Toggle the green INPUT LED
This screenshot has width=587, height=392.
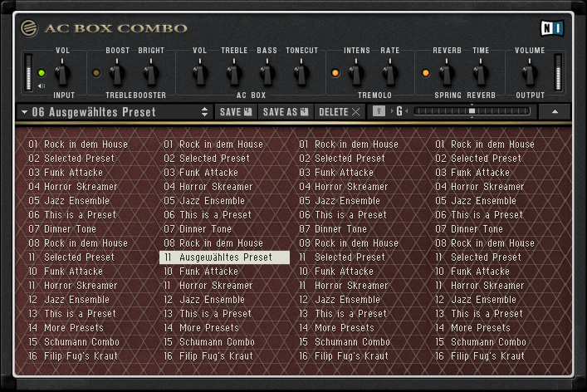coord(42,73)
